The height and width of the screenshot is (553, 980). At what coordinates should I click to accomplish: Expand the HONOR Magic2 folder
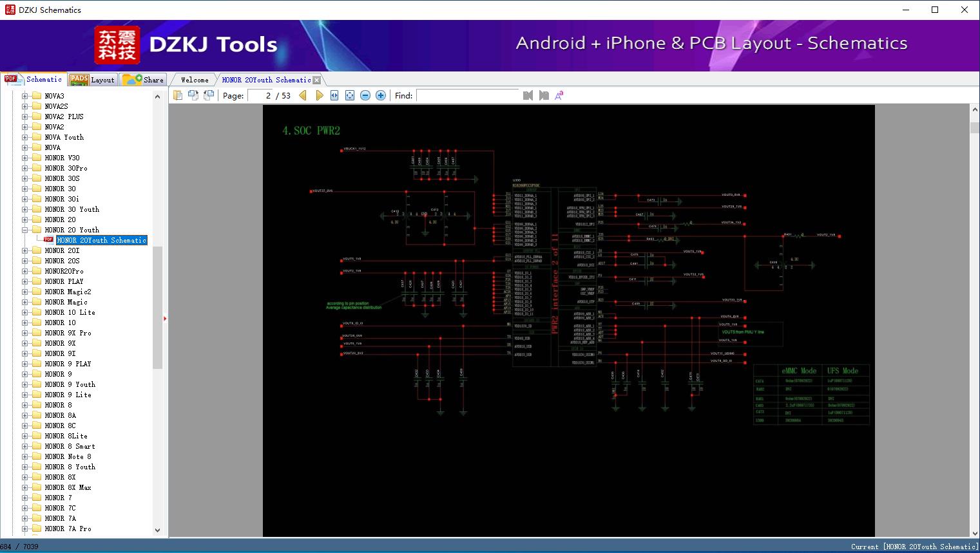pyautogui.click(x=25, y=292)
